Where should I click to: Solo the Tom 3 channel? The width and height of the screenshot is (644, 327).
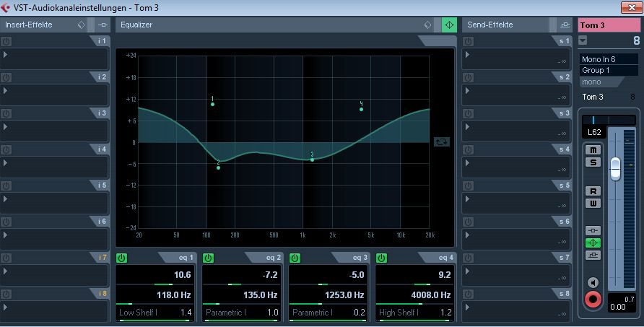coord(593,162)
